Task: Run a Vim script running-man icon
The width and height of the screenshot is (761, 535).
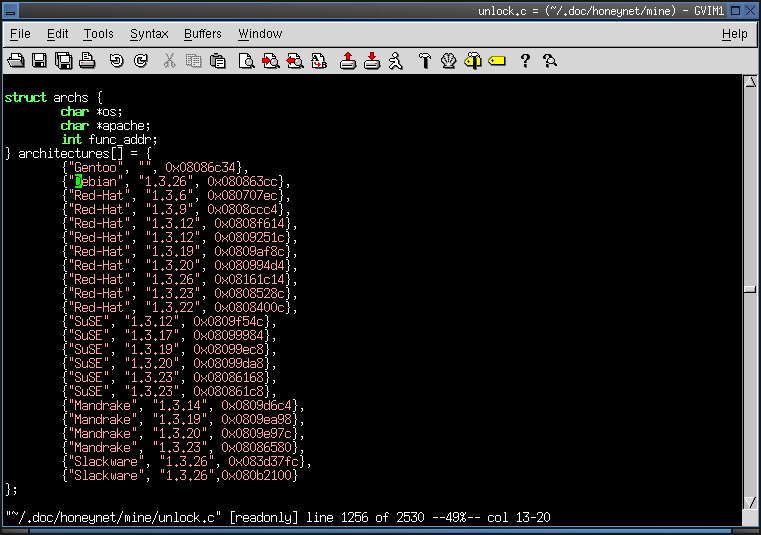Action: (x=396, y=61)
